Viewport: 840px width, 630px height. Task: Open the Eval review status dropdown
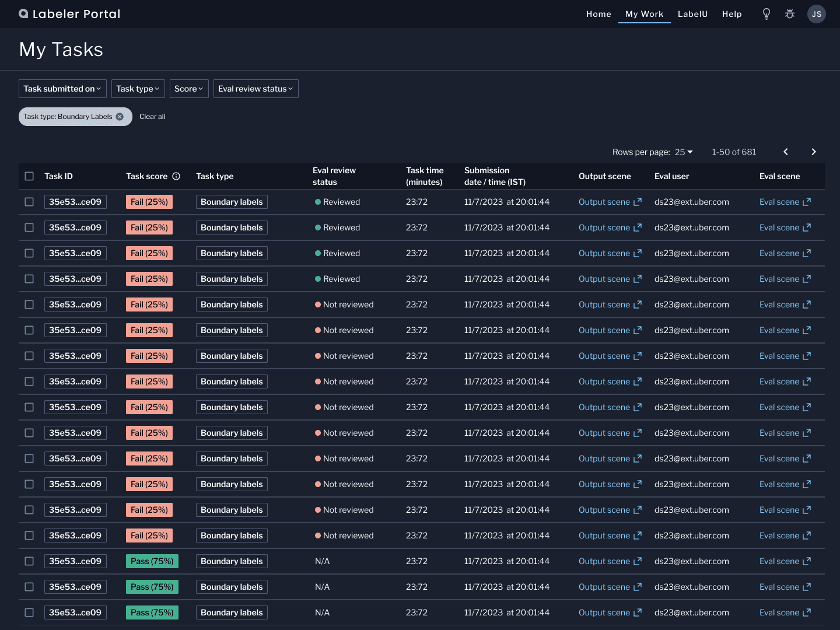click(256, 89)
